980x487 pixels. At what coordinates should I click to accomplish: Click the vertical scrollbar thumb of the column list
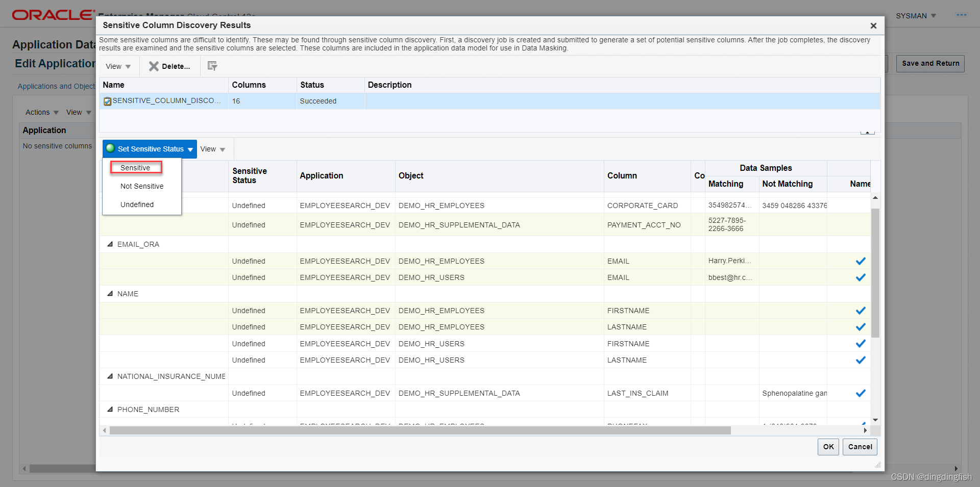(875, 272)
